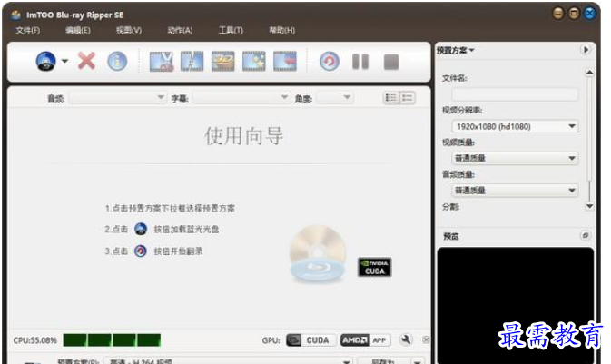The image size is (611, 364).
Task: Select the clip scissors tool icon
Action: coord(162,61)
